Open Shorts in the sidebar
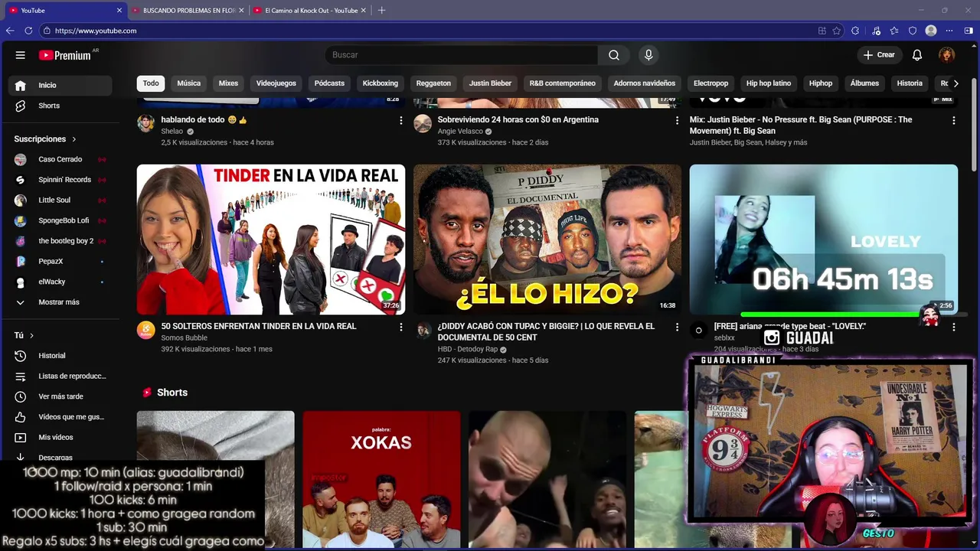This screenshot has width=980, height=551. 60,106
